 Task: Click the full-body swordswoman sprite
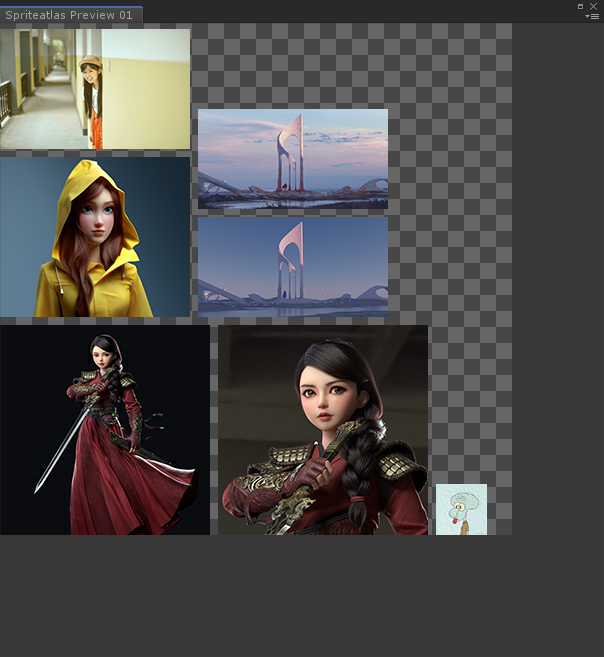[x=105, y=430]
